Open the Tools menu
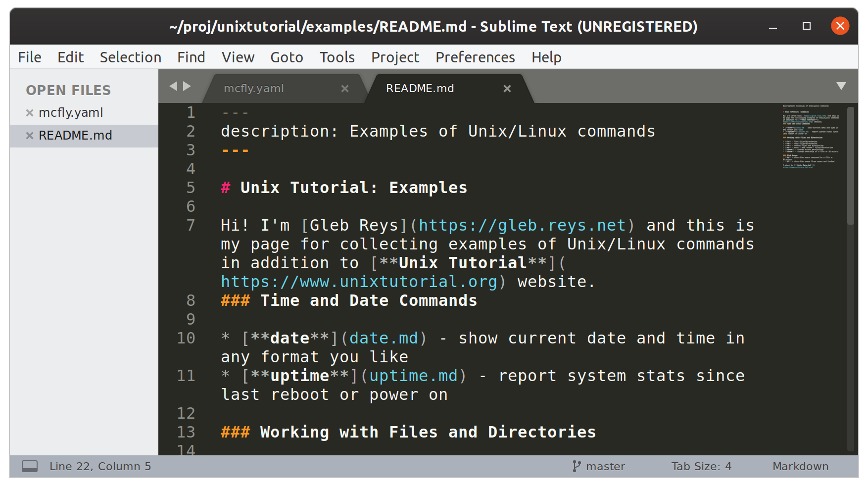 (337, 57)
